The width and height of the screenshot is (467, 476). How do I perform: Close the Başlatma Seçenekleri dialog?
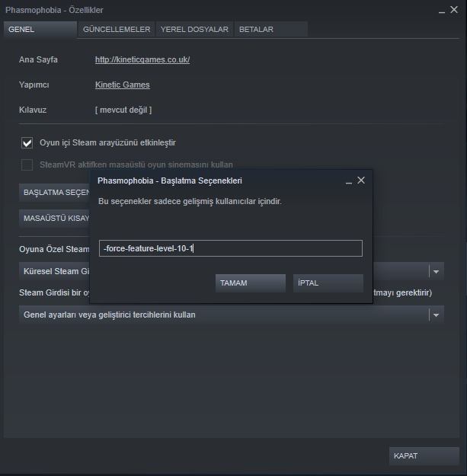[361, 180]
